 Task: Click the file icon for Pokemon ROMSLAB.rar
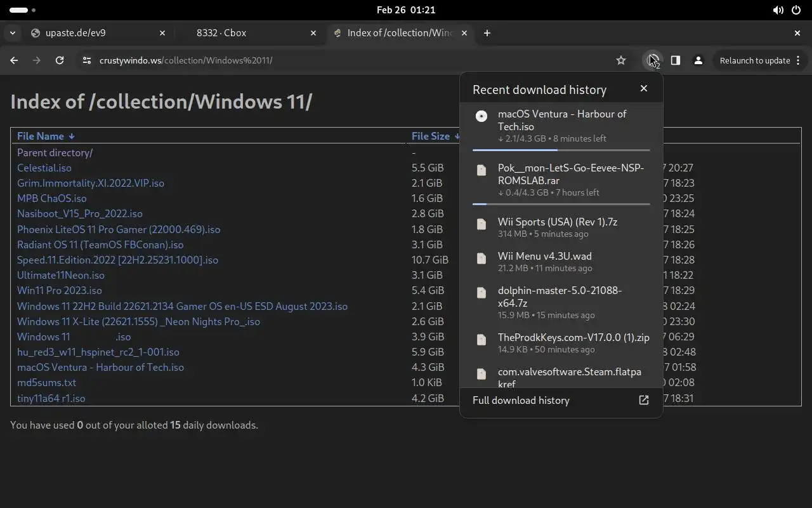481,170
